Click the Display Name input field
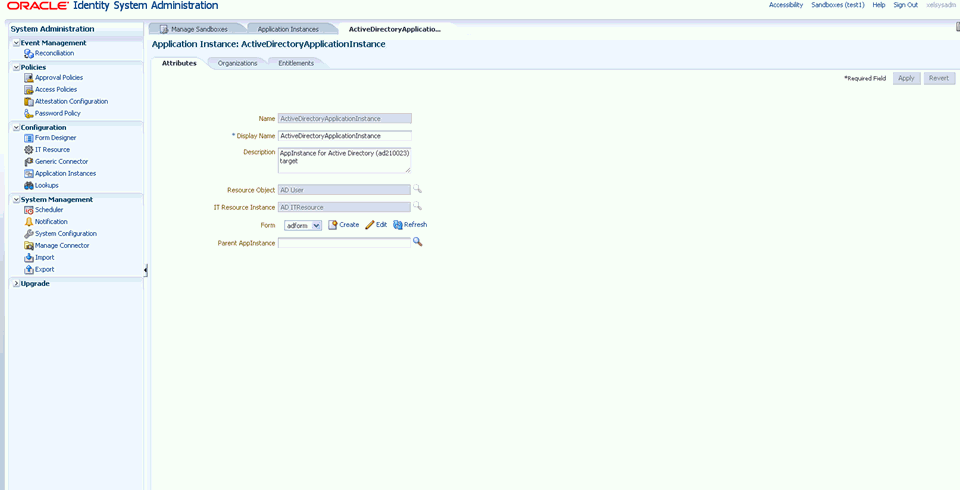Screen dimensions: 960x490 [x=345, y=136]
